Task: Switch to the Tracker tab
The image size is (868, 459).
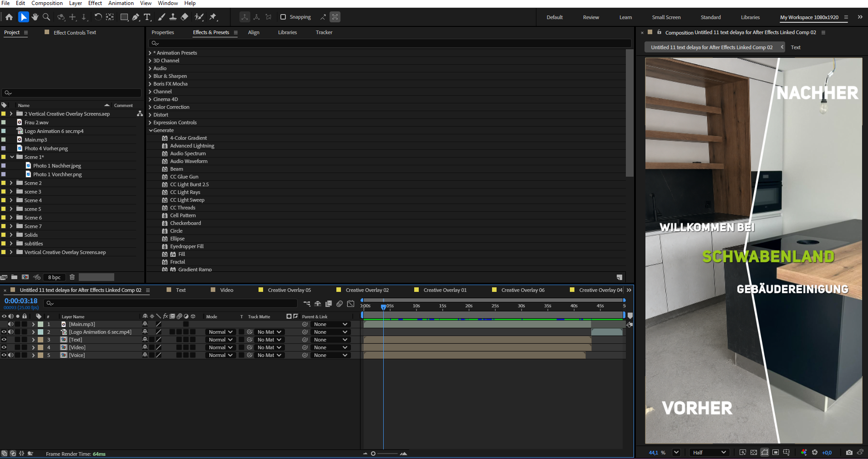Action: pyautogui.click(x=324, y=32)
